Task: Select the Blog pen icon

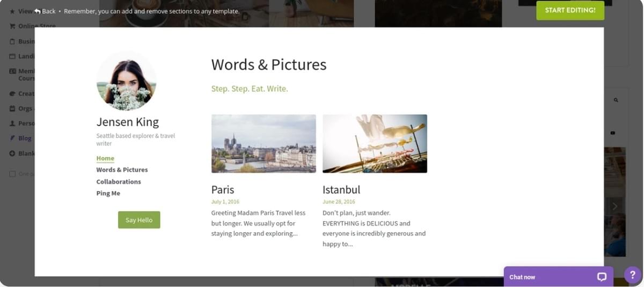Action: 12,138
